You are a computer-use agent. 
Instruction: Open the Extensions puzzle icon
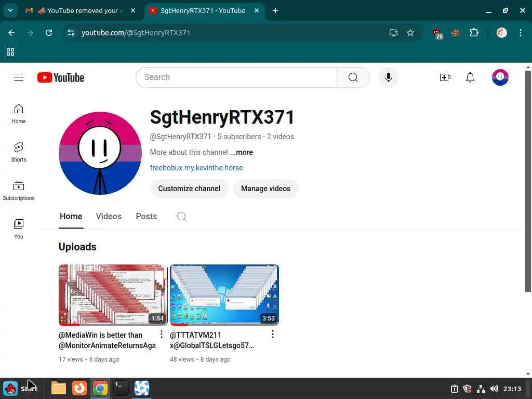point(474,33)
